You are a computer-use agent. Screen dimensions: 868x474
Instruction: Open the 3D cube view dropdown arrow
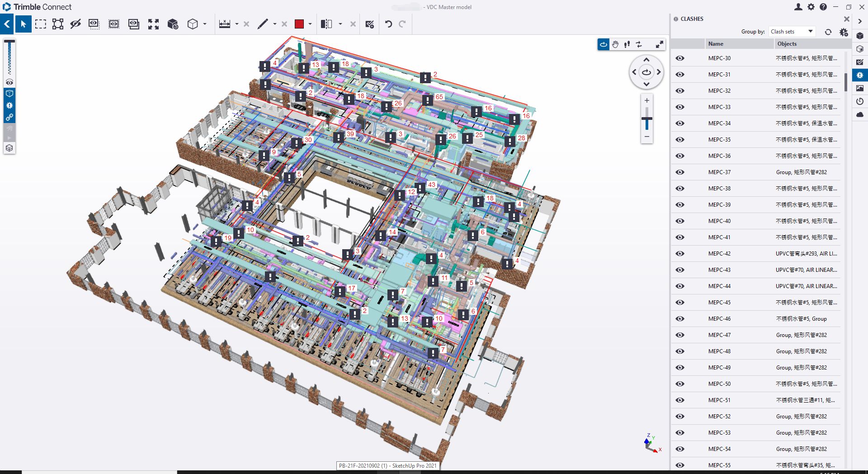coord(205,24)
